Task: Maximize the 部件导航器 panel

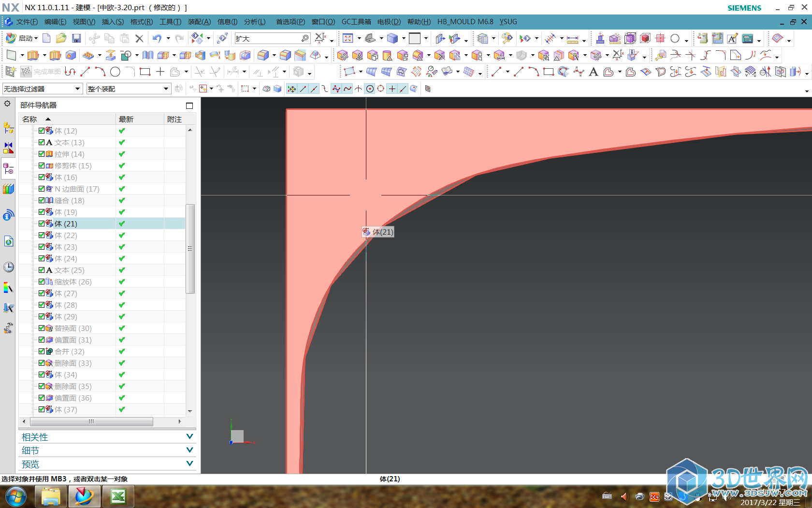Action: coord(189,105)
